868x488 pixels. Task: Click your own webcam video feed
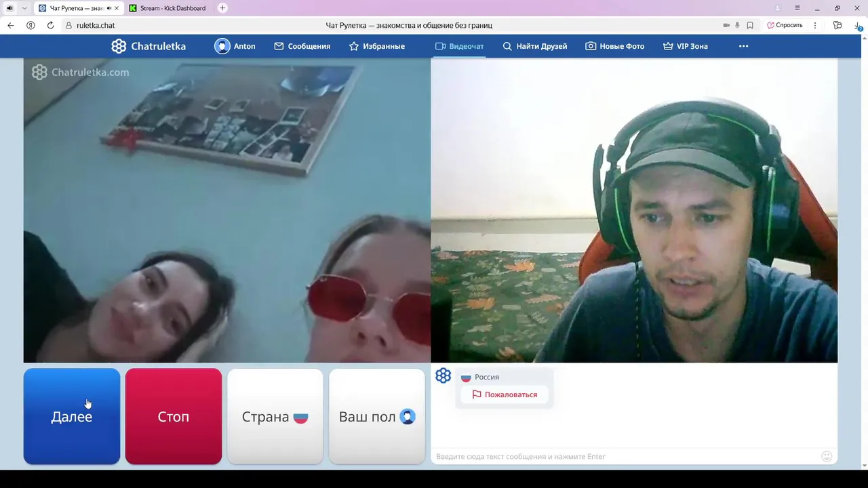634,210
